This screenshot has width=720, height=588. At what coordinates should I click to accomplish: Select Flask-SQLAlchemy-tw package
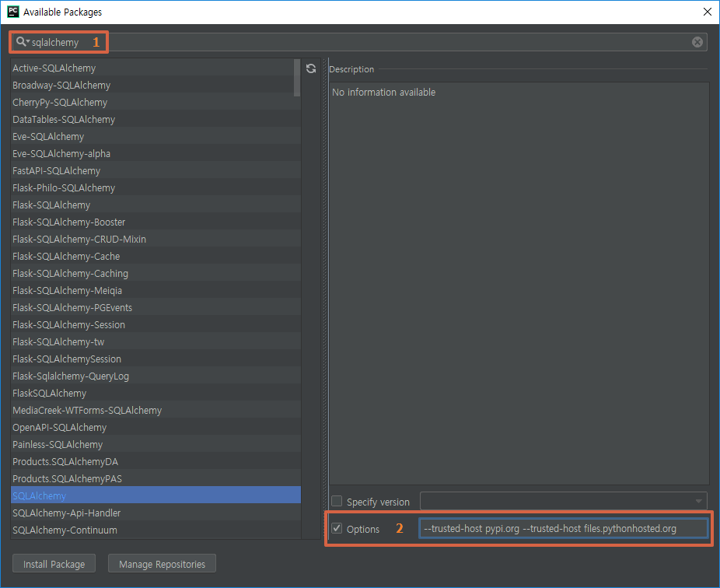pyautogui.click(x=156, y=341)
